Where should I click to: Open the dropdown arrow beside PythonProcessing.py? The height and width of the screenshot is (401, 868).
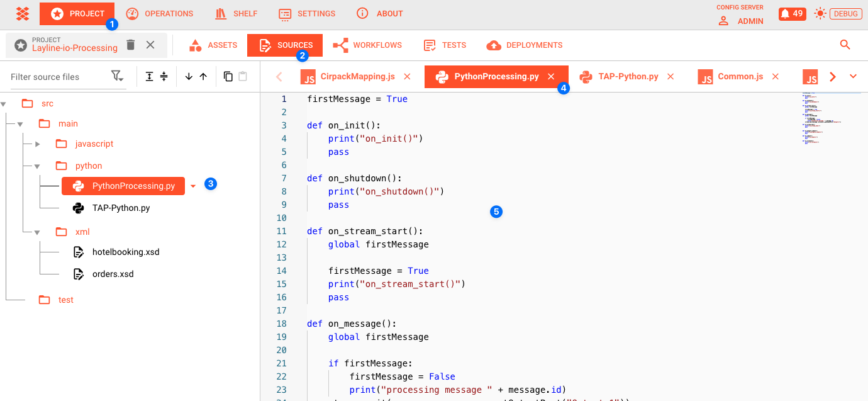(193, 186)
